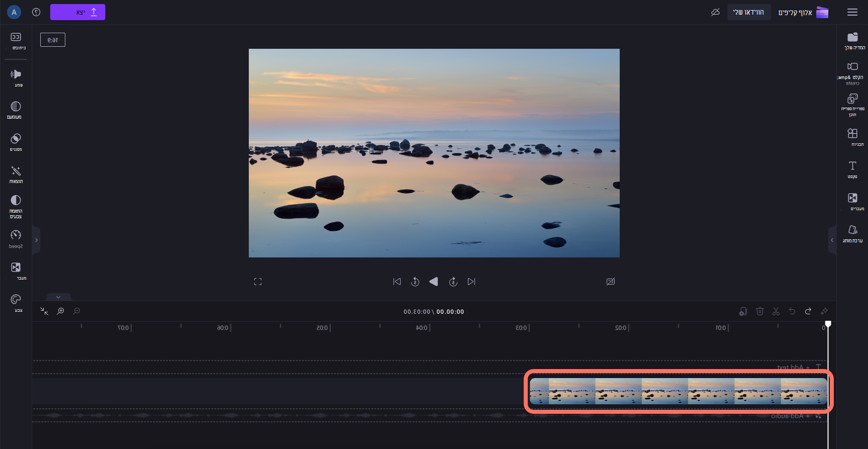This screenshot has width=868, height=449.
Task: Click the sparkle magic icon above the playhead
Action: pos(824,311)
